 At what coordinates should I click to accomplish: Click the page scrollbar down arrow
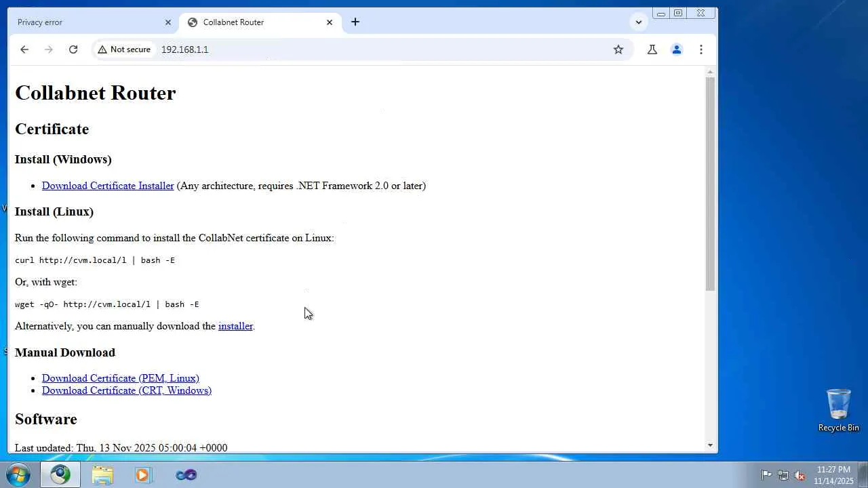tap(710, 445)
